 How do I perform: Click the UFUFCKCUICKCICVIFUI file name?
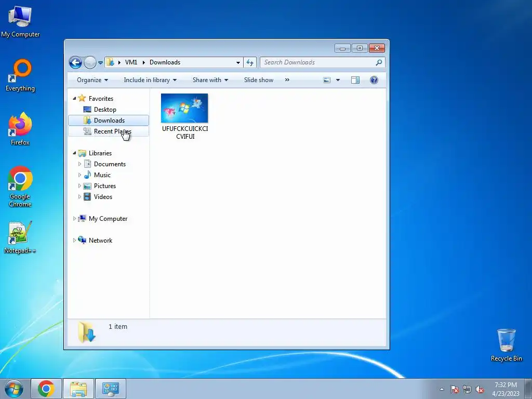[185, 132]
